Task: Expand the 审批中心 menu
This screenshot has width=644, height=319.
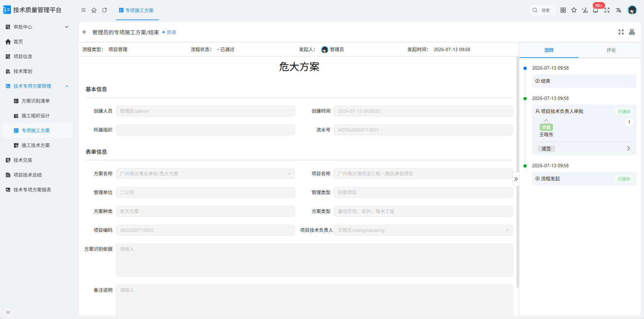Action: tap(38, 27)
